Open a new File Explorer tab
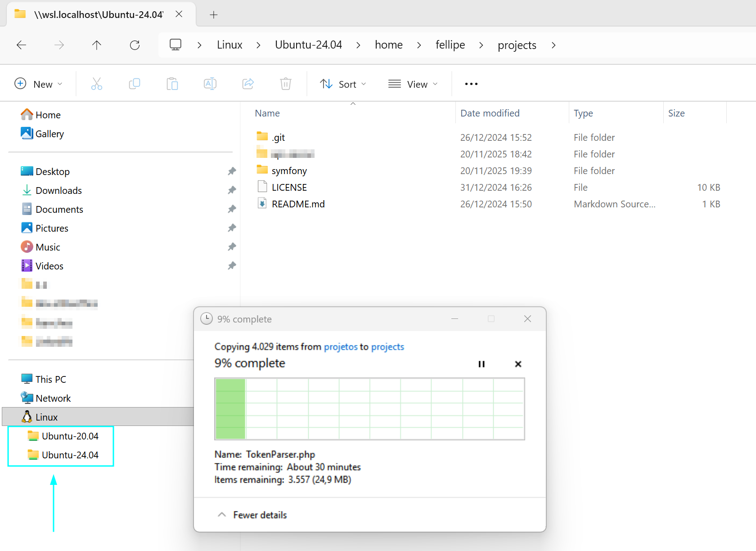 214,15
